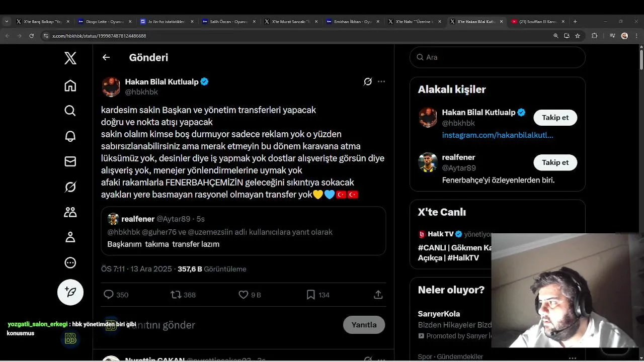Go back with the browser back arrow

[x=7, y=36]
